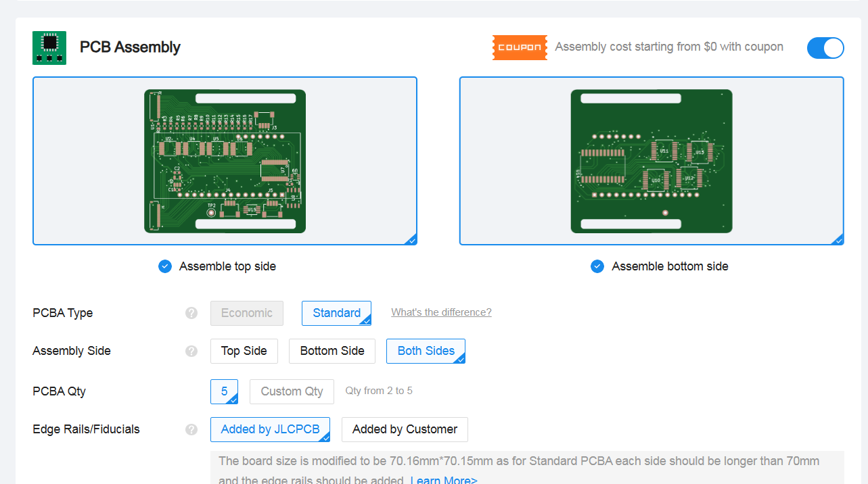The width and height of the screenshot is (868, 484).
Task: Click the PCB Assembly chip icon
Action: click(x=49, y=47)
